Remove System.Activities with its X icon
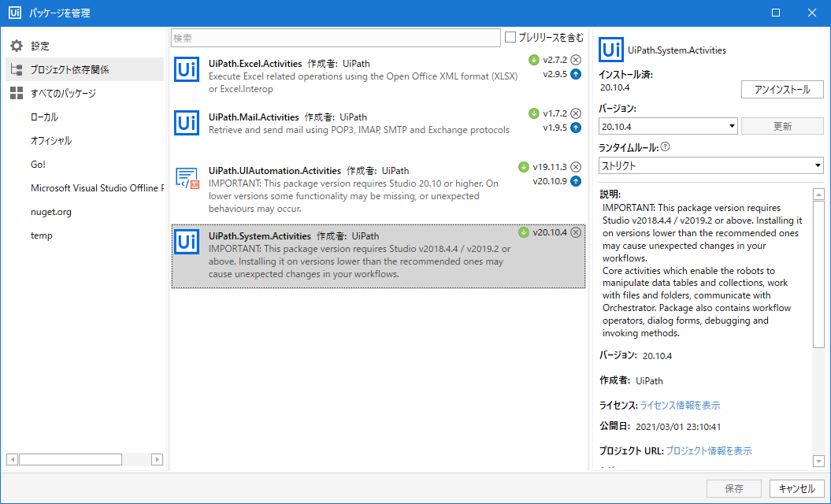This screenshot has height=504, width=831. pyautogui.click(x=576, y=232)
